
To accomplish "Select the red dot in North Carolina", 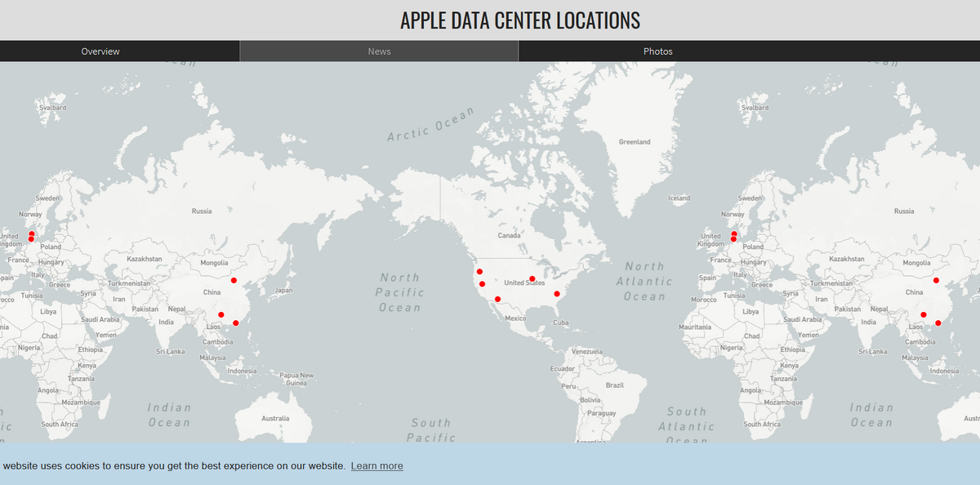I will [557, 293].
